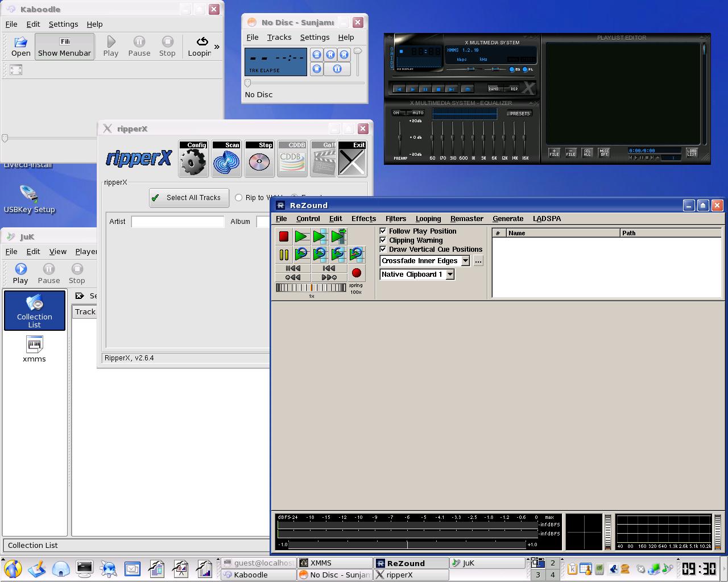Open the LADSPA menu in ReZound
The height and width of the screenshot is (582, 728).
(x=547, y=219)
